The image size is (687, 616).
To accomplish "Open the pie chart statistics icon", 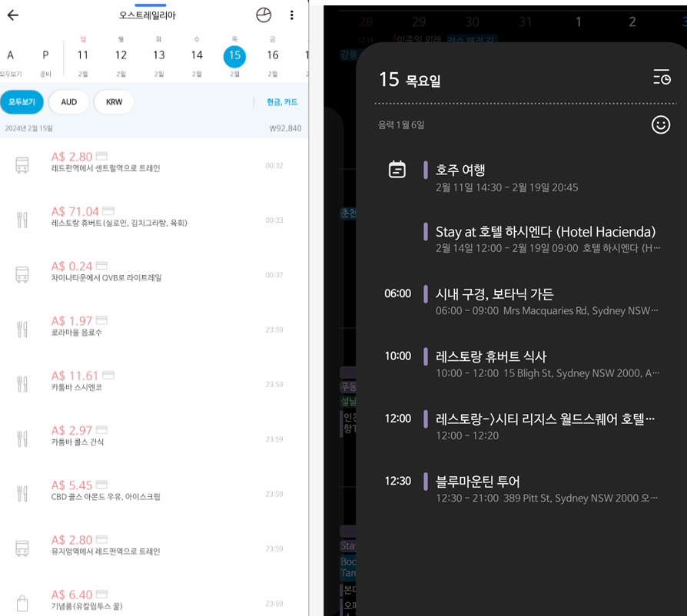I will pos(264,15).
